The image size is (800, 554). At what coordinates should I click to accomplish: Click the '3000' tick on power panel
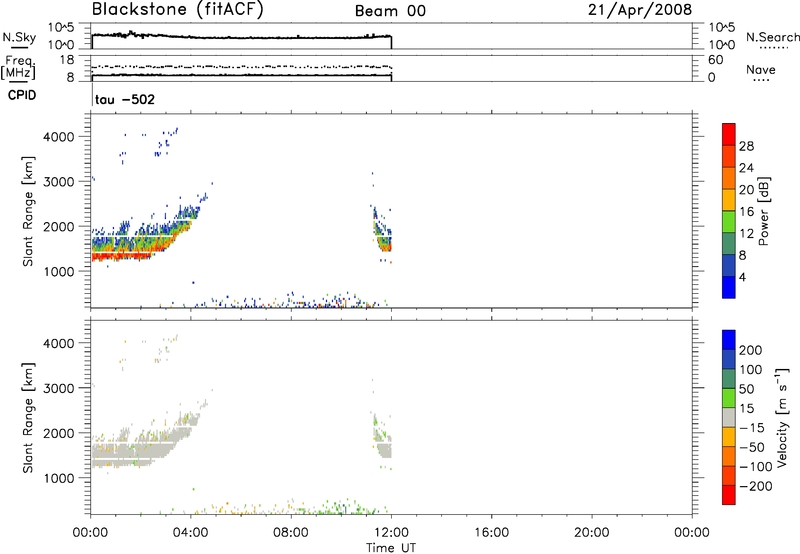click(x=59, y=182)
